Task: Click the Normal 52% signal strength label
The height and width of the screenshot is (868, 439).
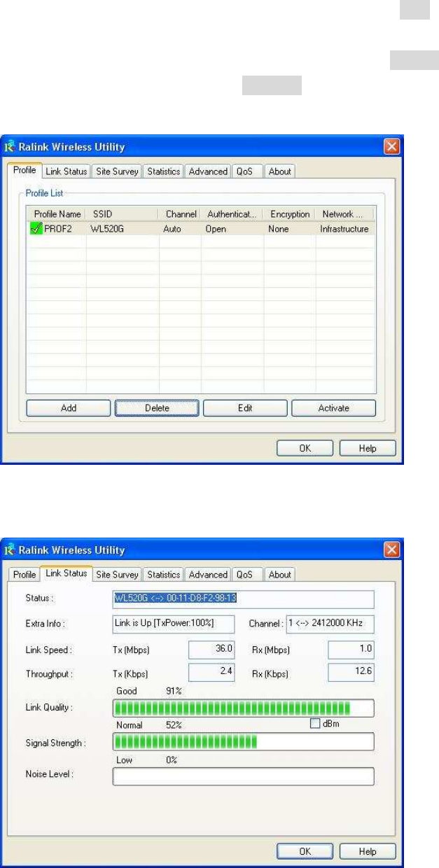Action: 149,725
